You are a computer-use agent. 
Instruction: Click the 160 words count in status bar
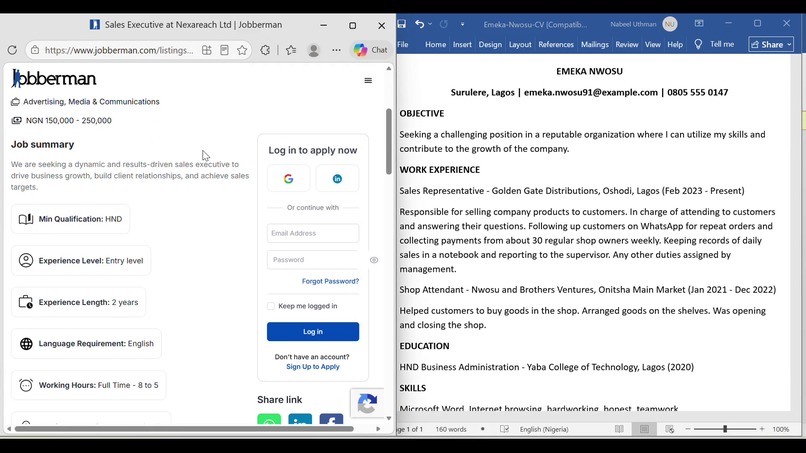click(x=451, y=429)
